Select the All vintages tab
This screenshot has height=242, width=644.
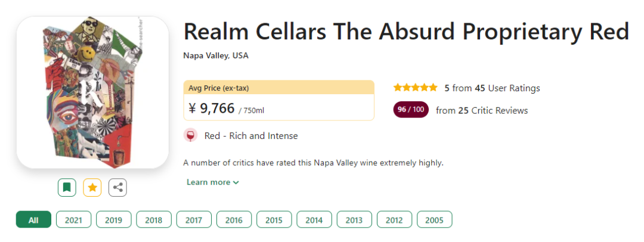click(33, 219)
